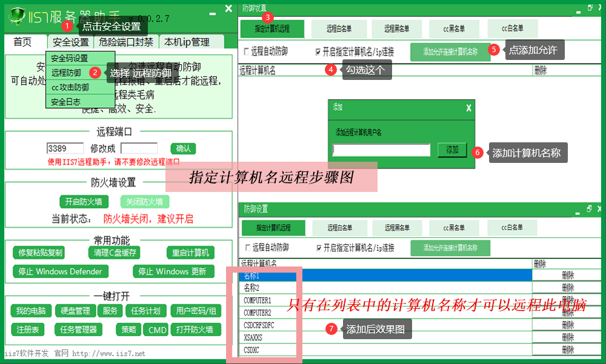Switch to cc黑名单 in upper 防御设置 window
Image resolution: width=606 pixels, height=364 pixels.
[x=454, y=28]
